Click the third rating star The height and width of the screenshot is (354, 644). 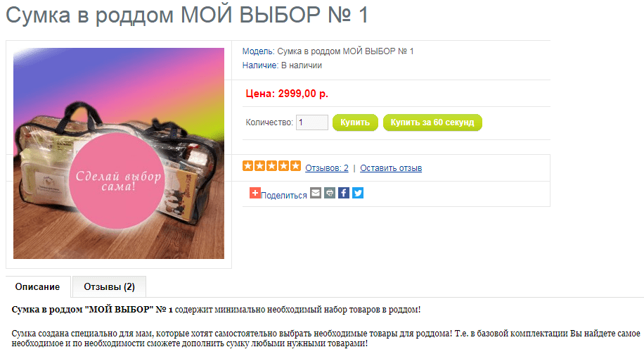272,165
